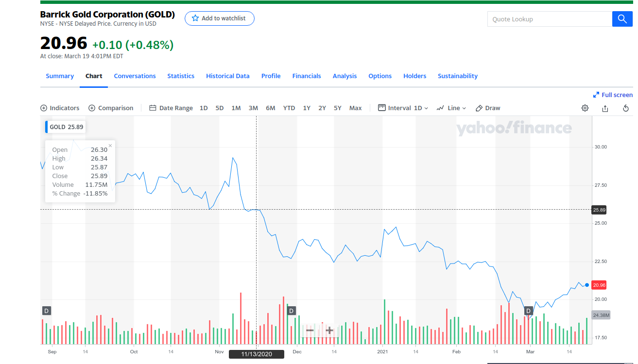The image size is (638, 364).
Task: Click the Add to watchlist button
Action: point(219,18)
